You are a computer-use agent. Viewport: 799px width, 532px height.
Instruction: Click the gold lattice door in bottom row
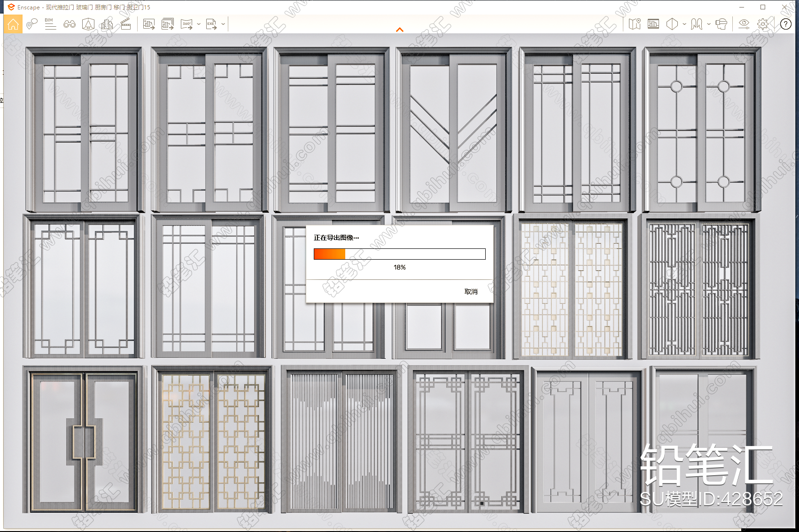point(212,439)
